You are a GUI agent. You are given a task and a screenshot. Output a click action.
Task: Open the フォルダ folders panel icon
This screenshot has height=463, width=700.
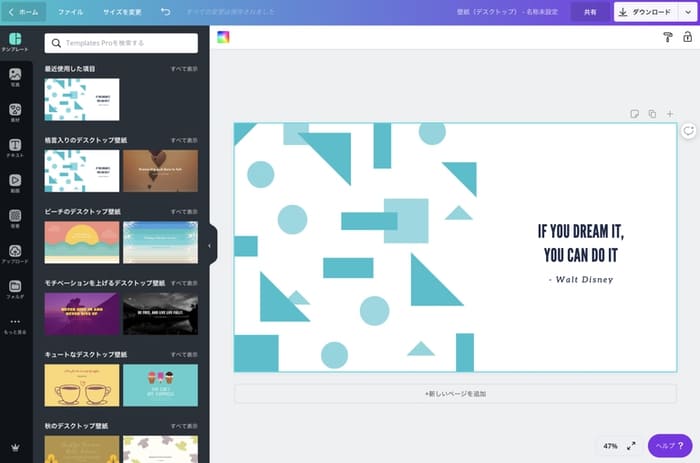click(x=15, y=289)
